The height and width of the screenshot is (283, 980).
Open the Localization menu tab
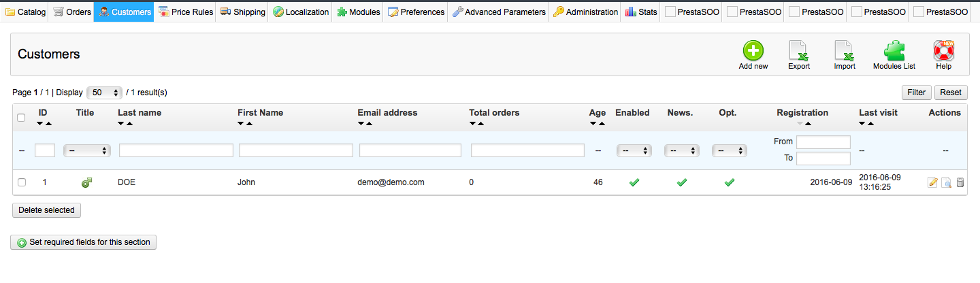301,12
